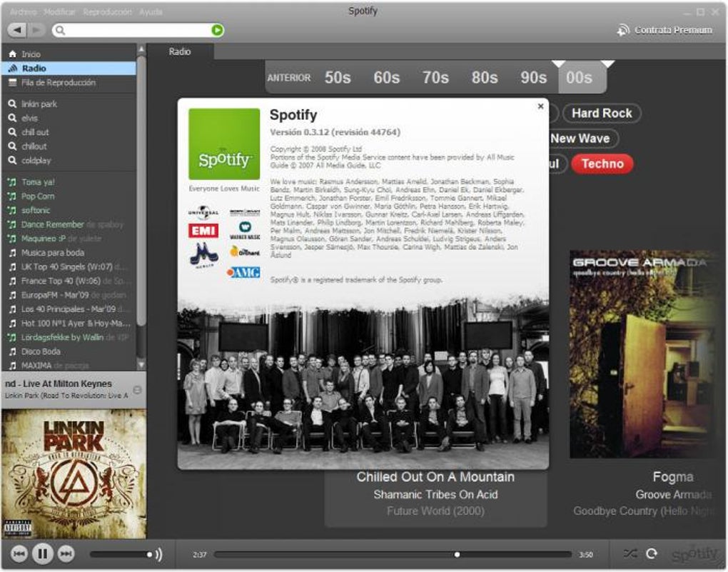Image resolution: width=728 pixels, height=572 pixels.
Task: Collapse the now playing artwork panel
Action: [x=138, y=390]
